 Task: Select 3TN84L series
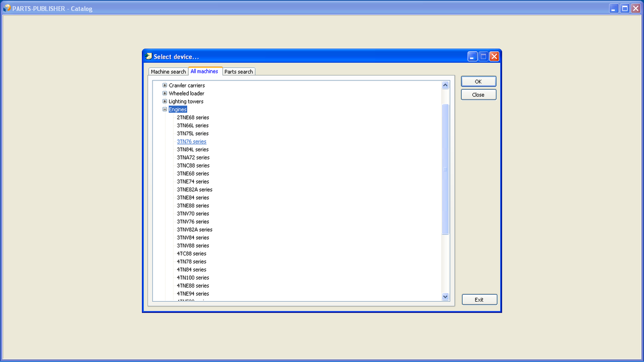[x=193, y=150]
